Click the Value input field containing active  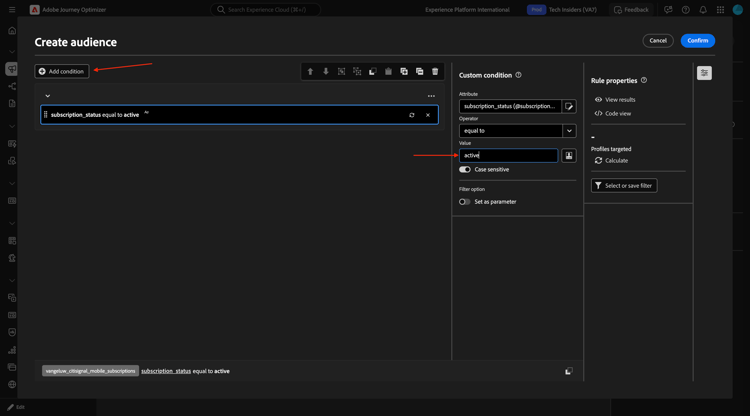point(508,155)
